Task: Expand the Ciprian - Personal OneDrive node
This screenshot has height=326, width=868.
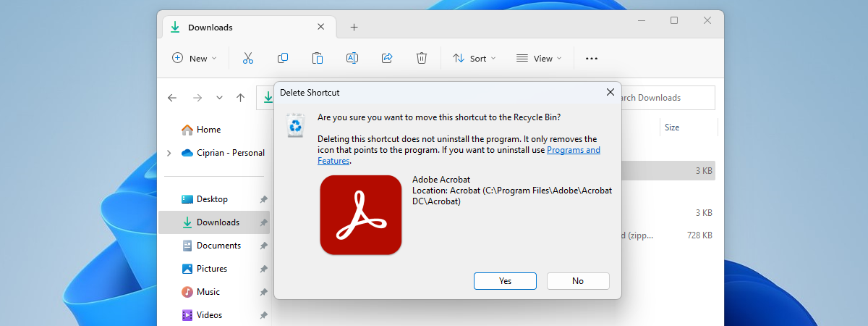Action: tap(169, 153)
